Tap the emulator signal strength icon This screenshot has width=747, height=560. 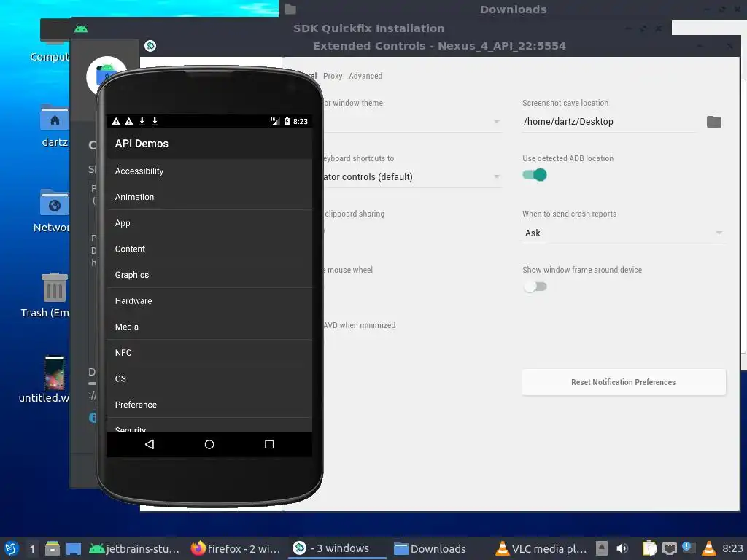point(275,122)
